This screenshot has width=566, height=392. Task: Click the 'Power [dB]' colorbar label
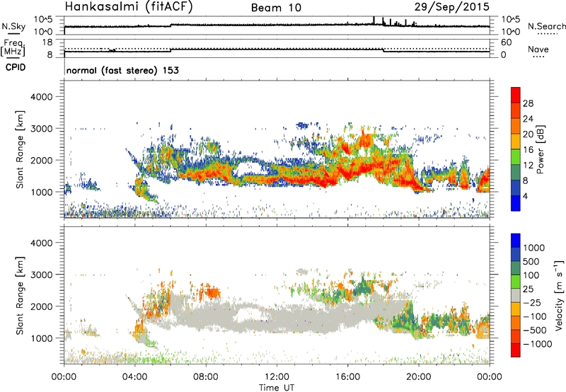point(541,149)
